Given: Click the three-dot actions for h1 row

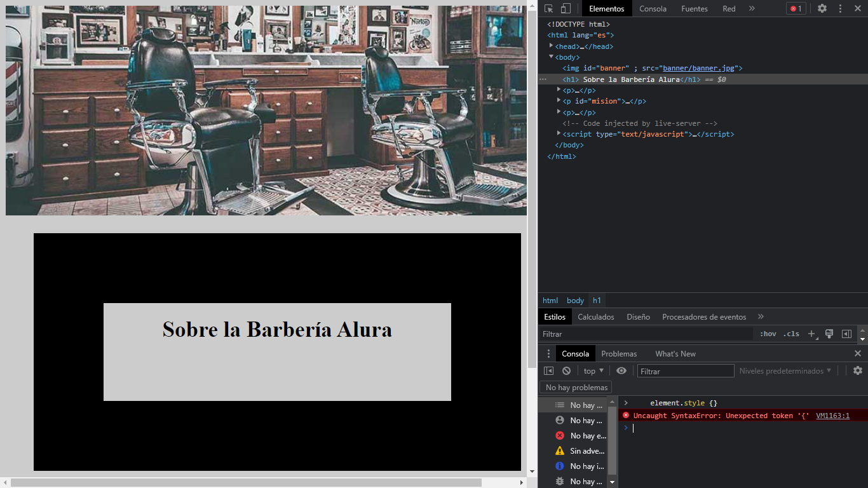Looking at the screenshot, I should pyautogui.click(x=543, y=79).
